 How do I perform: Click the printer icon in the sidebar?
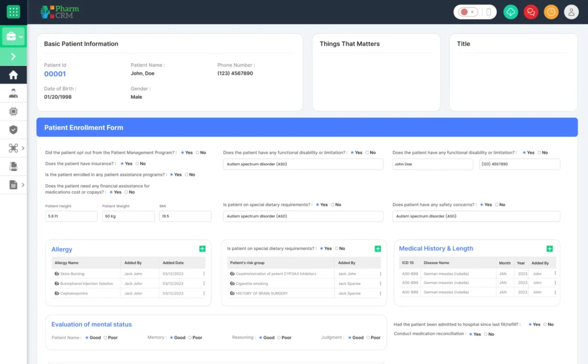pos(13,166)
